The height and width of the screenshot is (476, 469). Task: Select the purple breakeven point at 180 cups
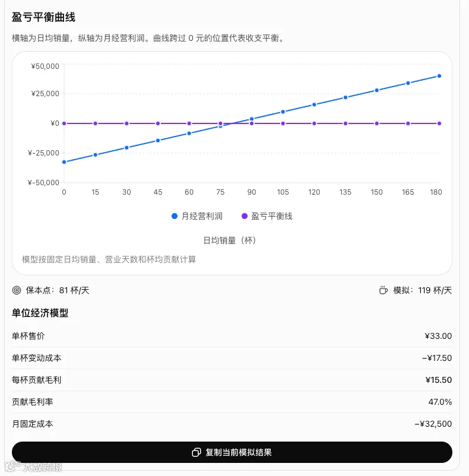point(439,123)
